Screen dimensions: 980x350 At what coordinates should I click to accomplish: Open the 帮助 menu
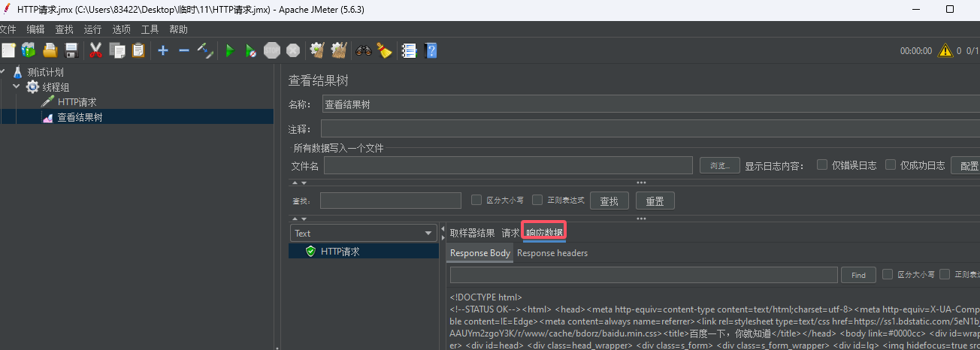click(x=178, y=29)
